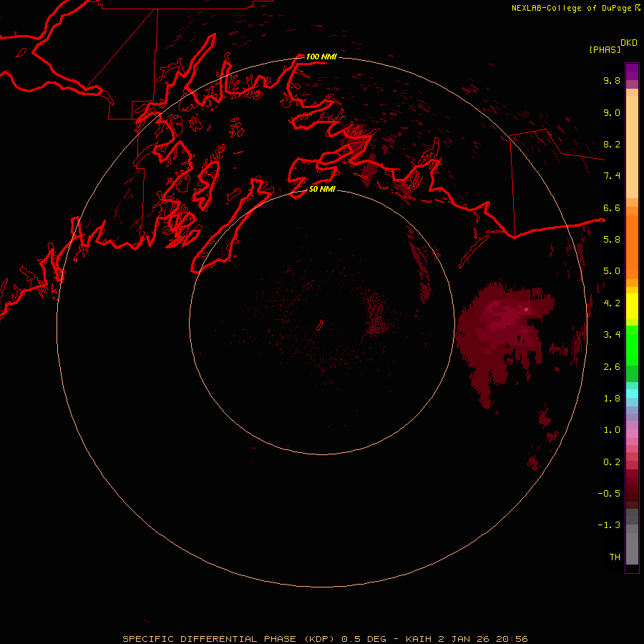Click the 7.4 value on the color scale
This screenshot has height=644, width=644.
[612, 176]
